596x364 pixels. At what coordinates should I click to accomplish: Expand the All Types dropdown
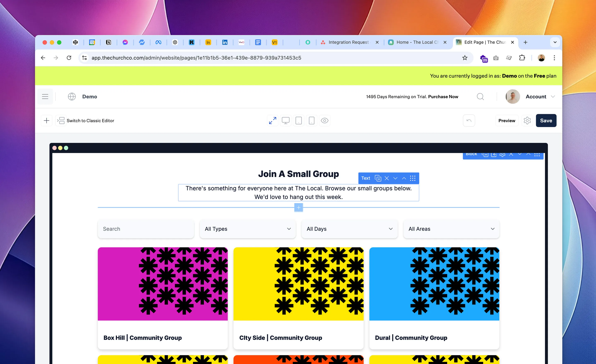click(248, 229)
